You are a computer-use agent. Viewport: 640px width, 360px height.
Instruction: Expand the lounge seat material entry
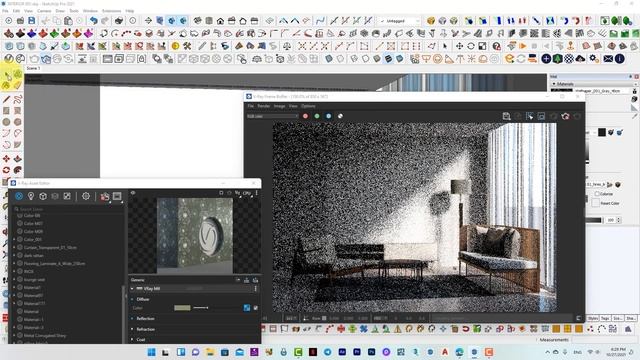click(14, 280)
